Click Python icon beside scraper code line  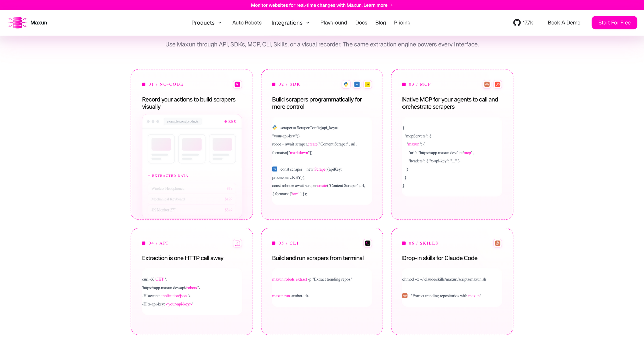(275, 128)
